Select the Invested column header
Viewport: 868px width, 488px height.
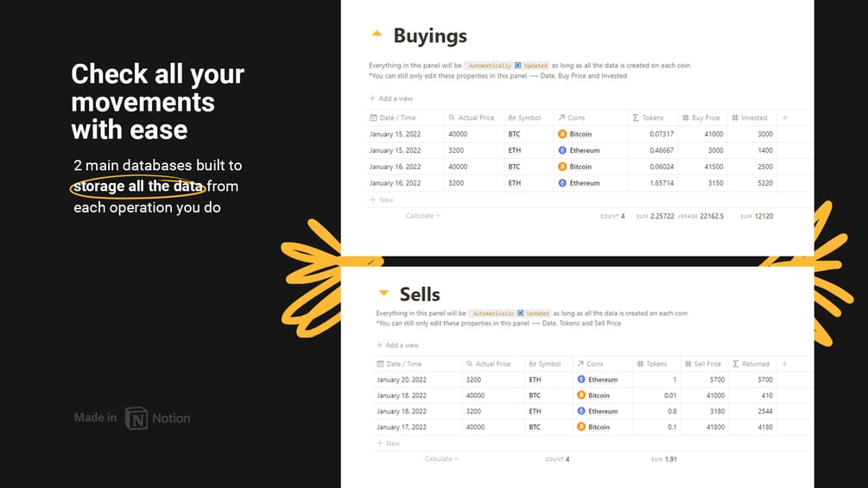750,117
